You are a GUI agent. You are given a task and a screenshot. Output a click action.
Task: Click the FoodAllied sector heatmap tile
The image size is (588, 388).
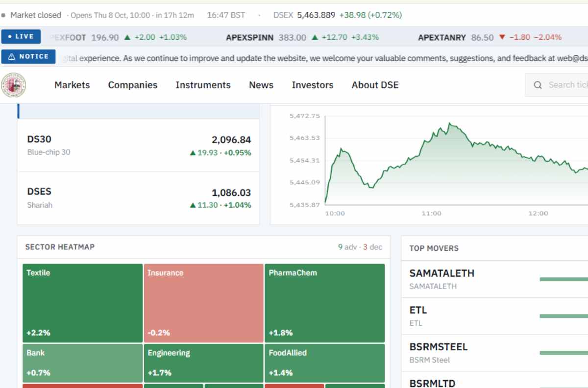click(325, 363)
